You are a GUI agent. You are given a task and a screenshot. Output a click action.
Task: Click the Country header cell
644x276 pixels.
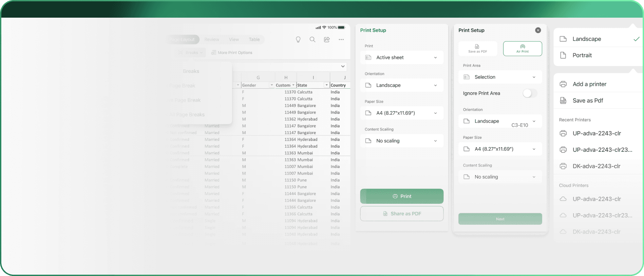coord(340,85)
